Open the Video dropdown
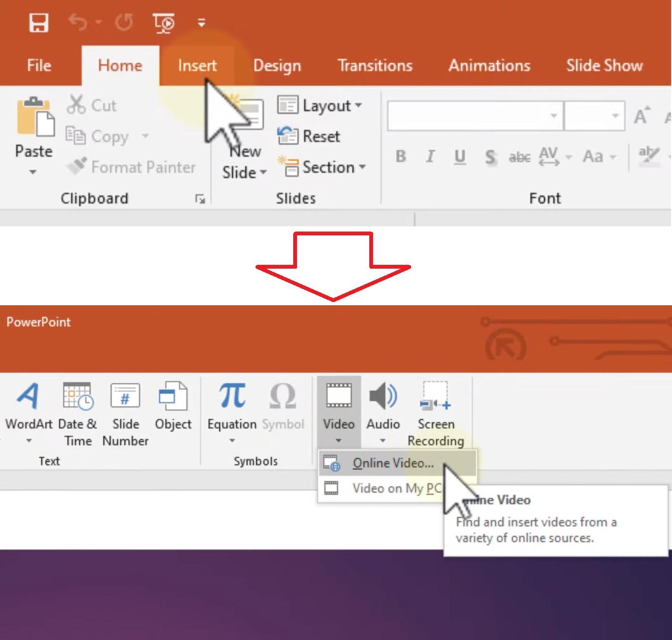The width and height of the screenshot is (672, 640). [338, 441]
